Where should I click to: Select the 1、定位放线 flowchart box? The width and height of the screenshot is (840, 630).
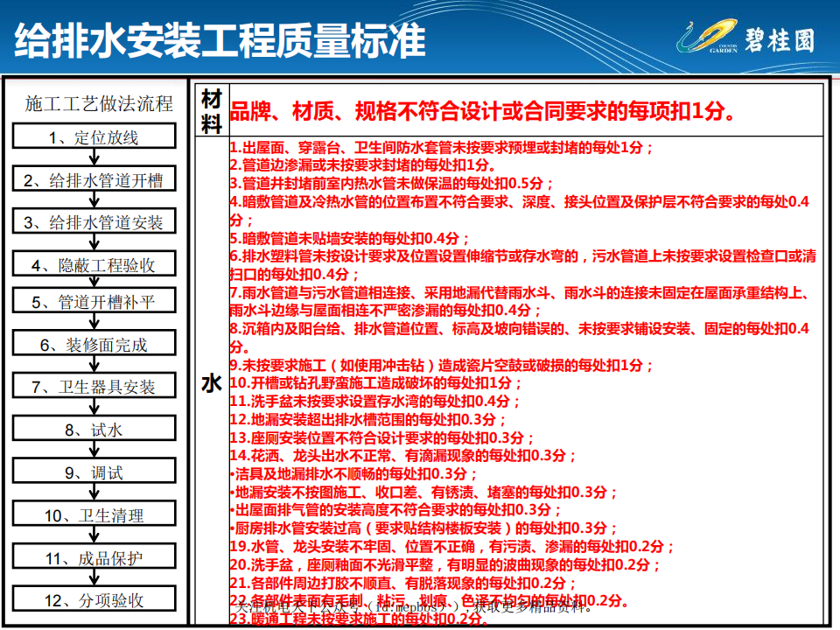click(94, 136)
